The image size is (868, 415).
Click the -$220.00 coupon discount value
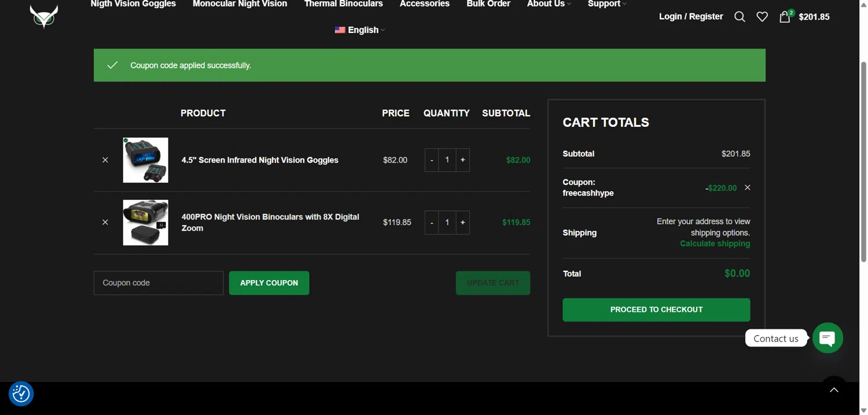(x=721, y=188)
